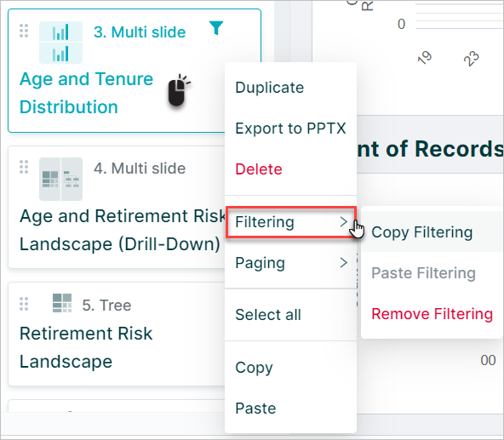Screen dimensions: 504x440
Task: Click the drag handle of slide 5
Action: 24,304
